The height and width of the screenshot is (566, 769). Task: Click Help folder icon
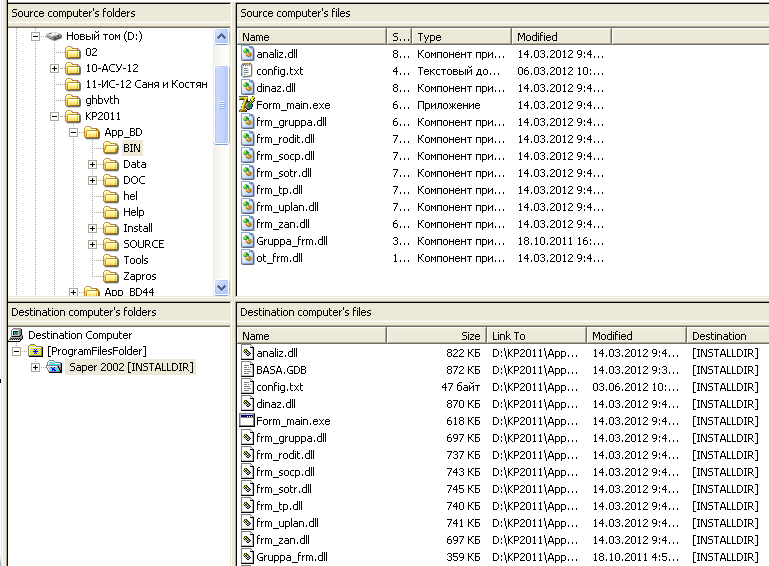tap(111, 212)
